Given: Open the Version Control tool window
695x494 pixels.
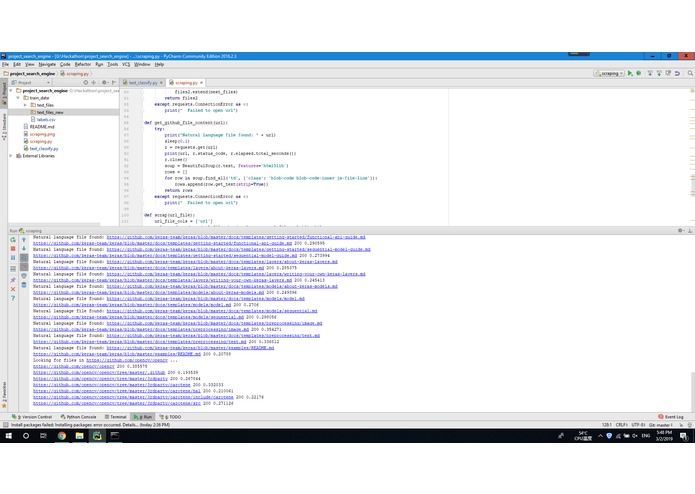Looking at the screenshot, I should (32, 417).
